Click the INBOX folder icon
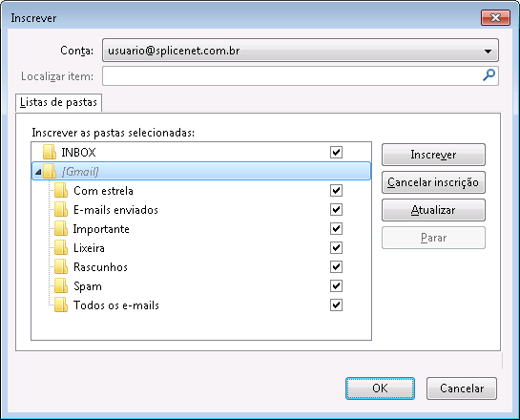520x420 pixels. pos(50,153)
